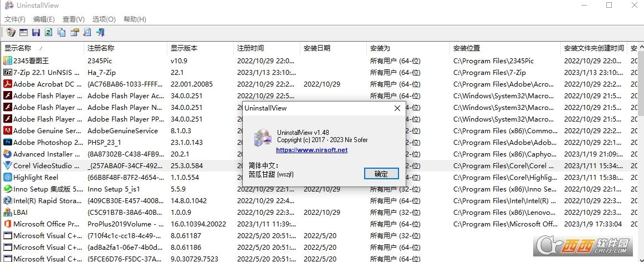Click the window-shaped toolbar icon
The height and width of the screenshot is (262, 644).
23,33
